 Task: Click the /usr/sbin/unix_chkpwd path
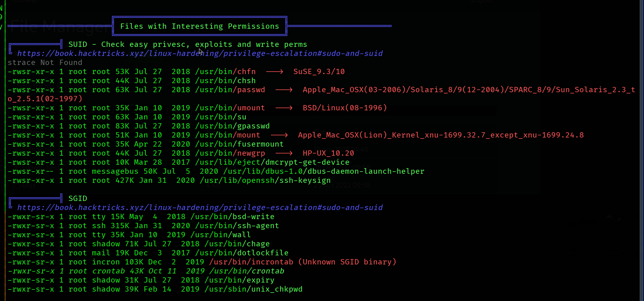(253, 289)
